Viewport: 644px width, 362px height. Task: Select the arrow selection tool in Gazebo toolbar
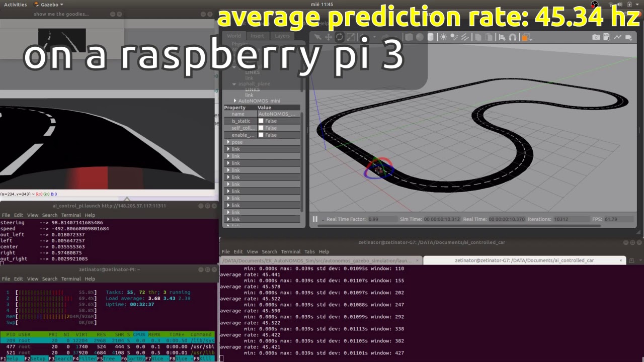pyautogui.click(x=317, y=37)
